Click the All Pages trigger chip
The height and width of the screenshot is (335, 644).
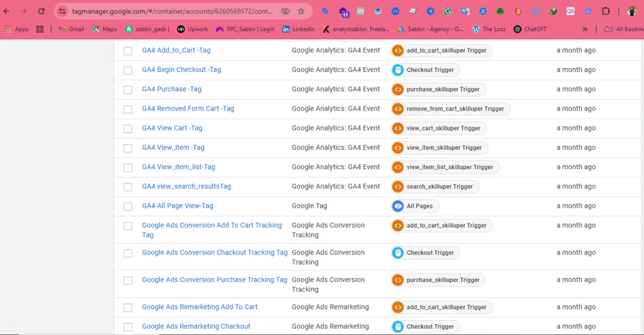click(415, 206)
